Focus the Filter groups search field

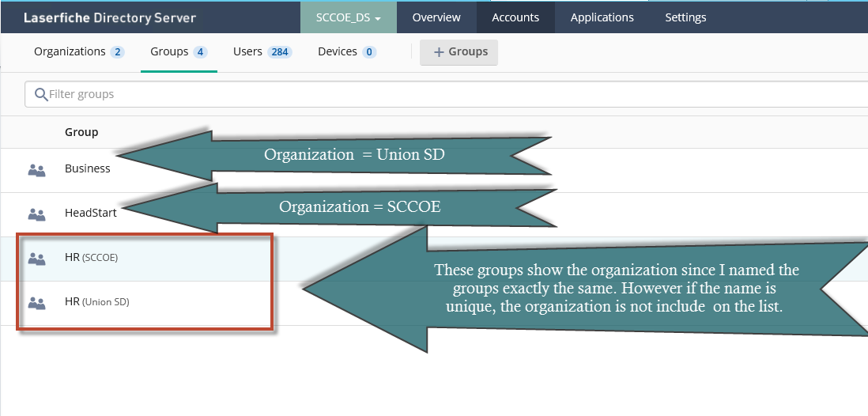[446, 94]
